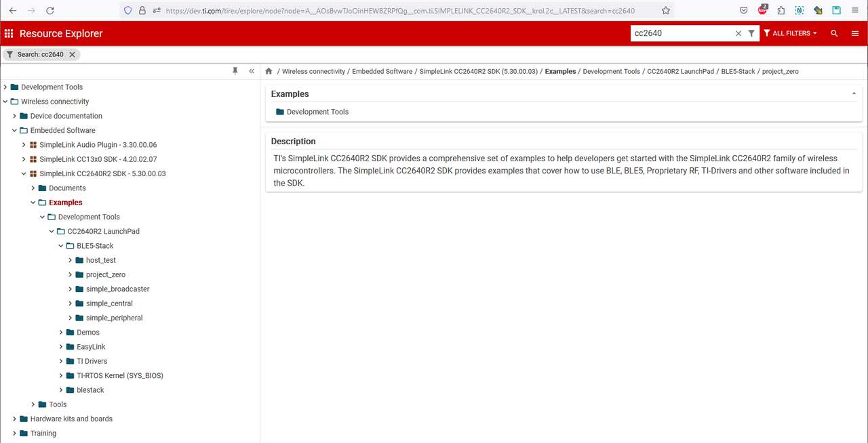Open the Pocket save icon
Screen dimensions: 868x443
(x=744, y=11)
